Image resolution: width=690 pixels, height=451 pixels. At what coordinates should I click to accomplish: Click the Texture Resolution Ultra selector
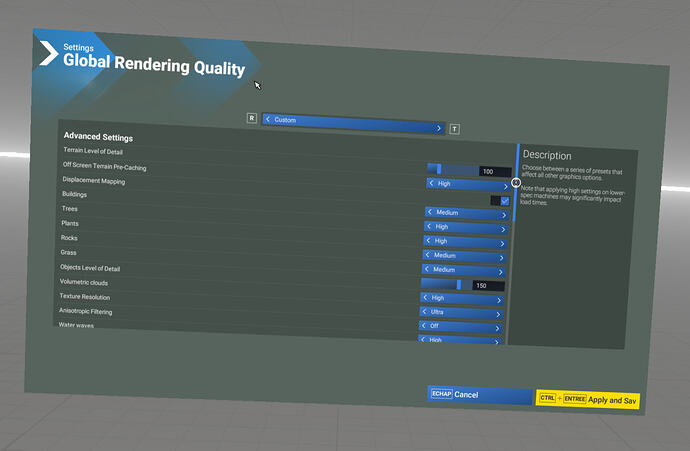pos(461,313)
